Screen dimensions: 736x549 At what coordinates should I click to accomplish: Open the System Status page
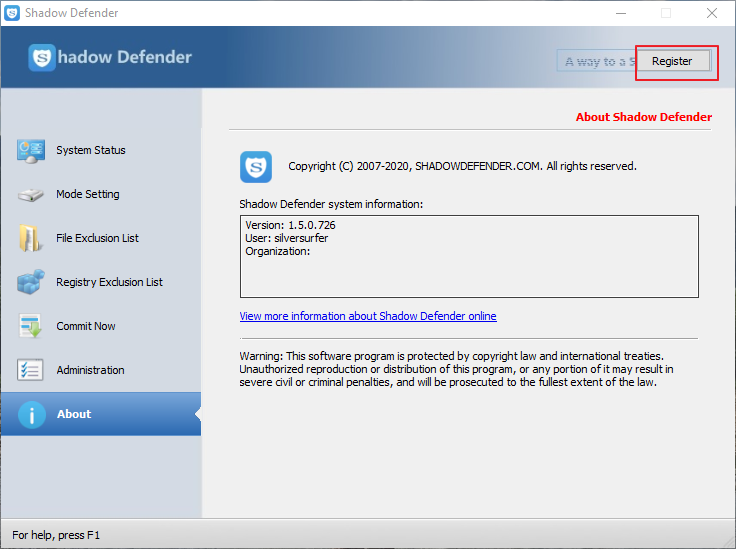tap(101, 150)
